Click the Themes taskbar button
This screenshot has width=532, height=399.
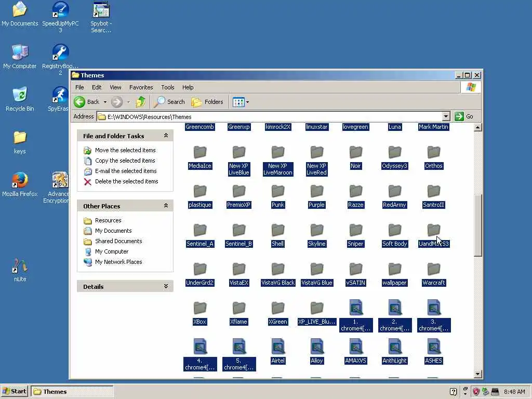tap(72, 392)
